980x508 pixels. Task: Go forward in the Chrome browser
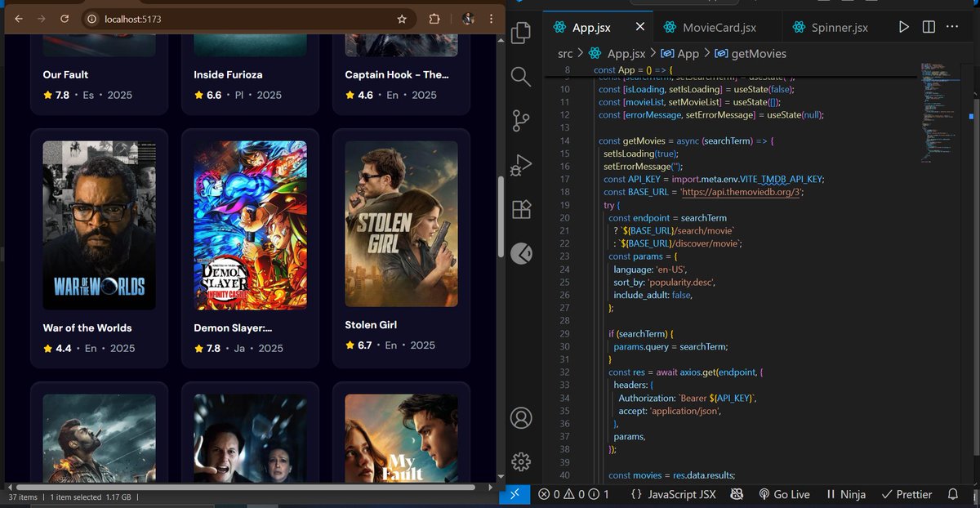tap(42, 18)
